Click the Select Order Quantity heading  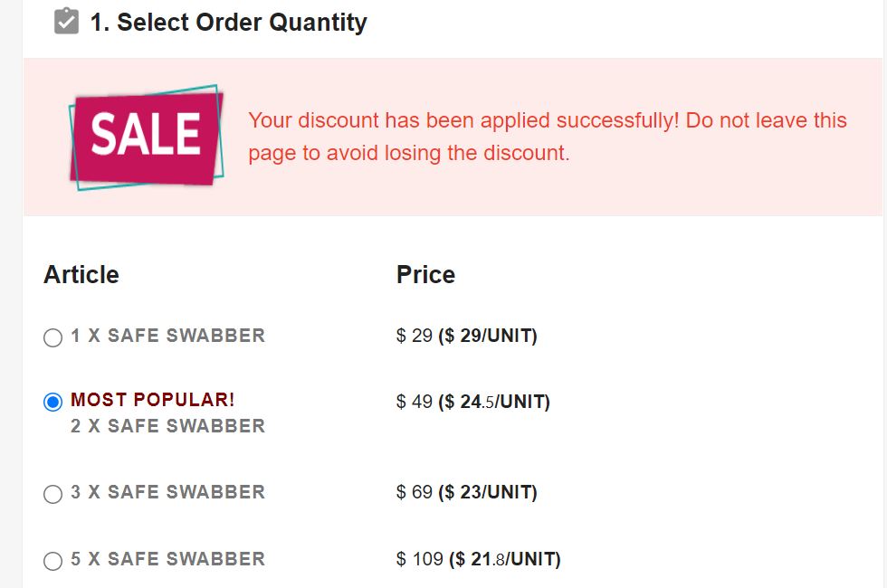click(228, 23)
